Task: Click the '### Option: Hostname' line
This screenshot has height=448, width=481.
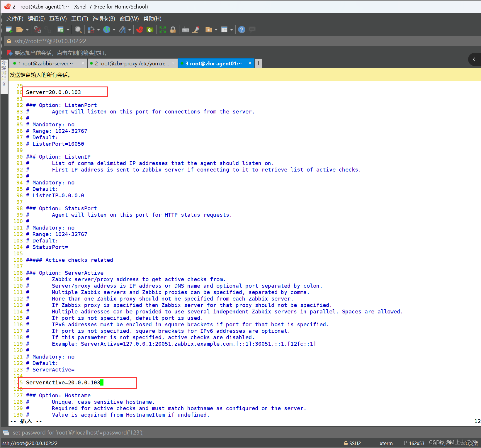Action: 58,396
